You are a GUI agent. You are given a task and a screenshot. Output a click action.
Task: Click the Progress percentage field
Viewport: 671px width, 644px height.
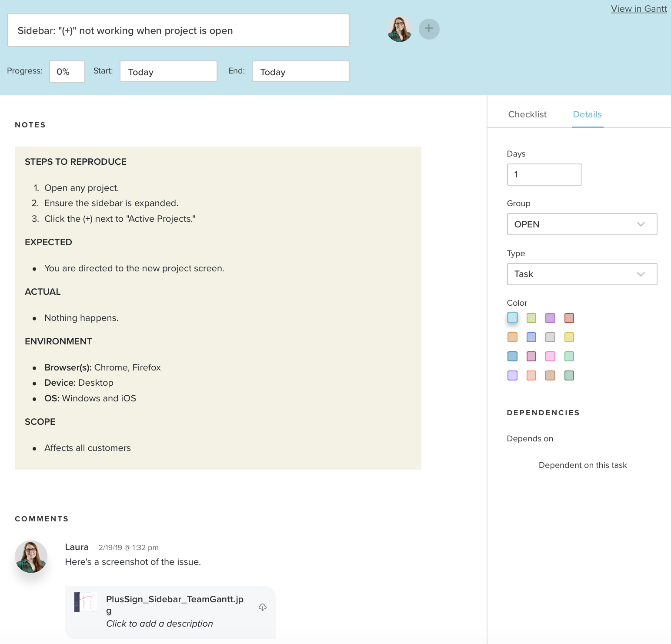[67, 71]
